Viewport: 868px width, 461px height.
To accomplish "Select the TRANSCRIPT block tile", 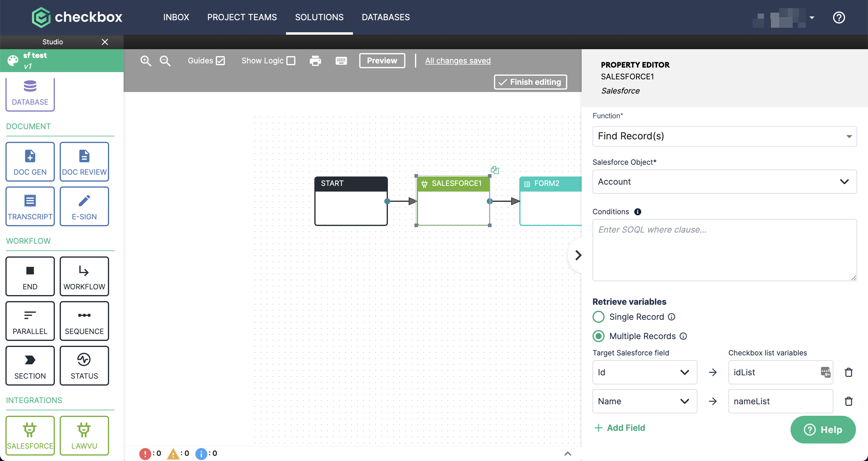I will (30, 206).
